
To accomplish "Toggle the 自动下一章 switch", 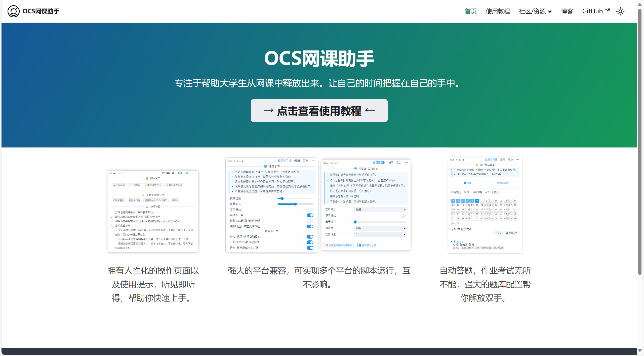I will point(310,215).
